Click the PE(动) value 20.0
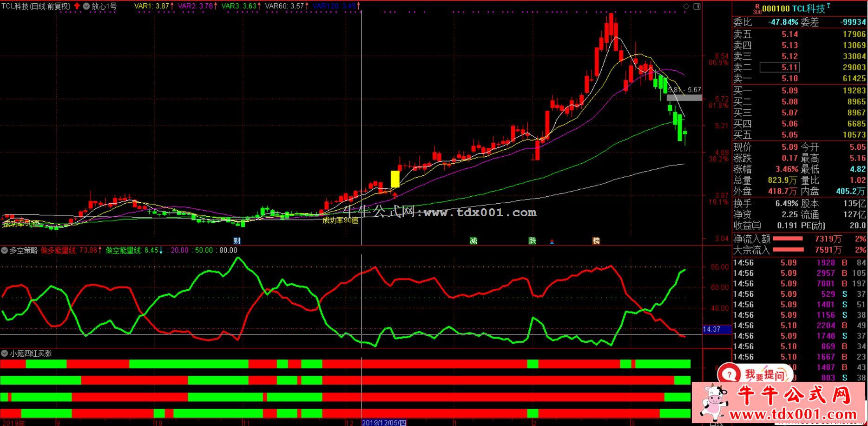This screenshot has width=868, height=426. coord(858,226)
